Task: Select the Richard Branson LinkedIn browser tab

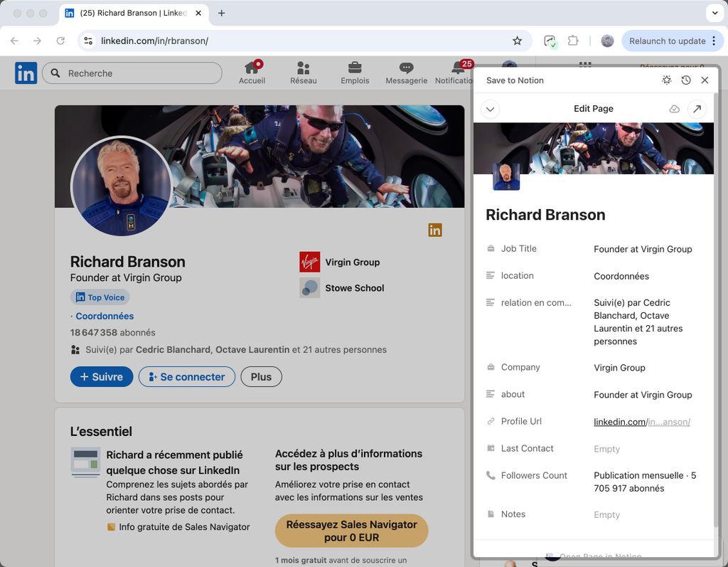Action: 127,13
